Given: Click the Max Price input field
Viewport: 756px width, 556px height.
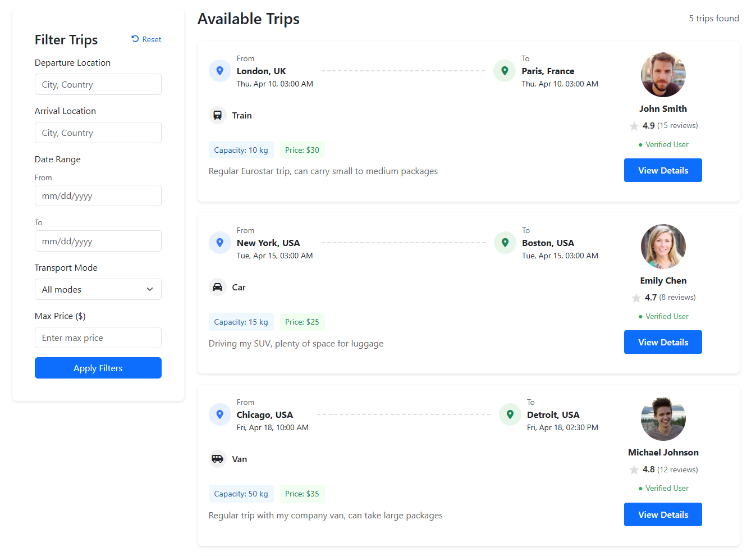Looking at the screenshot, I should pos(98,338).
